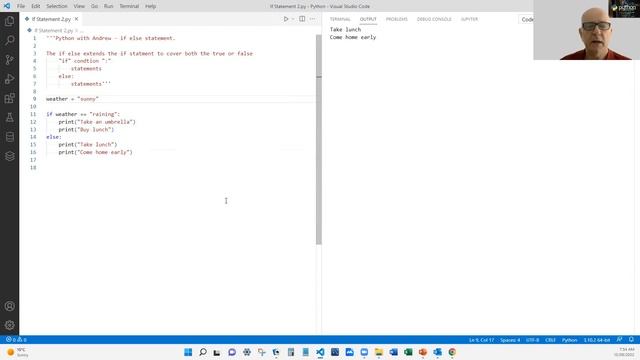Click the errors and warnings status indicator
The width and height of the screenshot is (640, 360).
(16, 340)
